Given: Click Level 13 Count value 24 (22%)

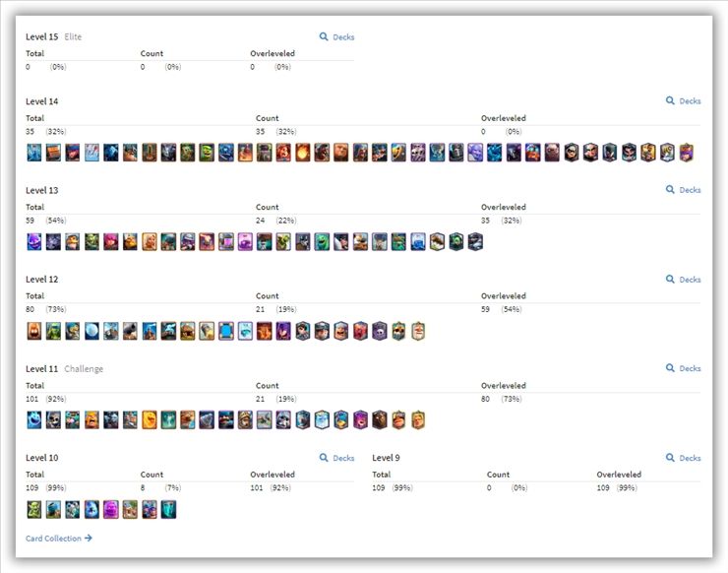Looking at the screenshot, I should (x=276, y=221).
